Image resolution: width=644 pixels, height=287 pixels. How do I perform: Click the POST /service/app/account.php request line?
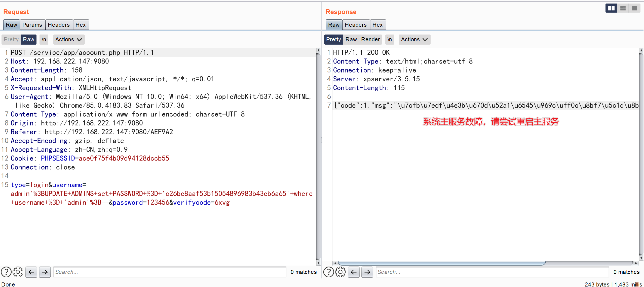click(82, 52)
